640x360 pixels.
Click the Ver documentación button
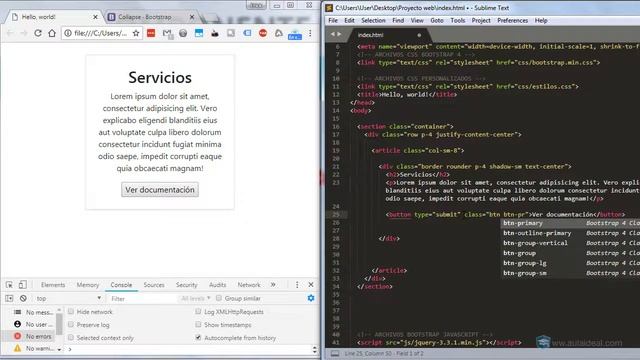click(160, 190)
